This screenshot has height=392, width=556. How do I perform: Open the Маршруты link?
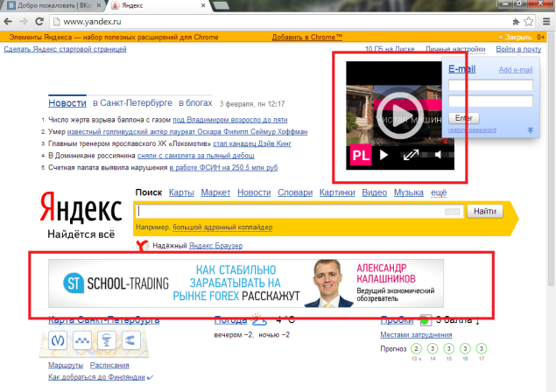click(66, 365)
